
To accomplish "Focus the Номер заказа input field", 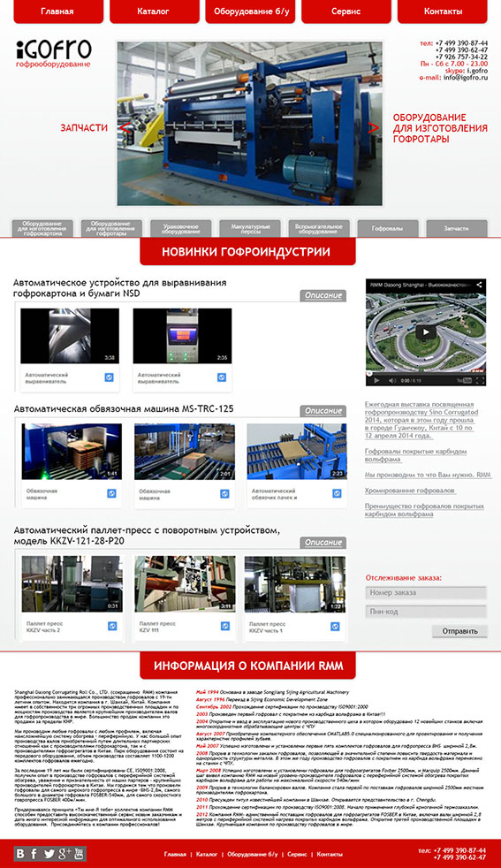I will [426, 593].
